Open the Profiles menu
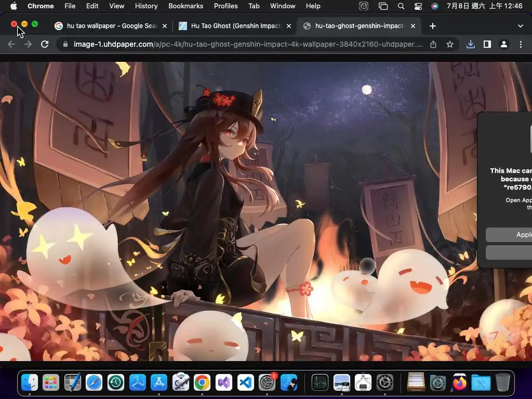This screenshot has width=532, height=399. coord(225,6)
